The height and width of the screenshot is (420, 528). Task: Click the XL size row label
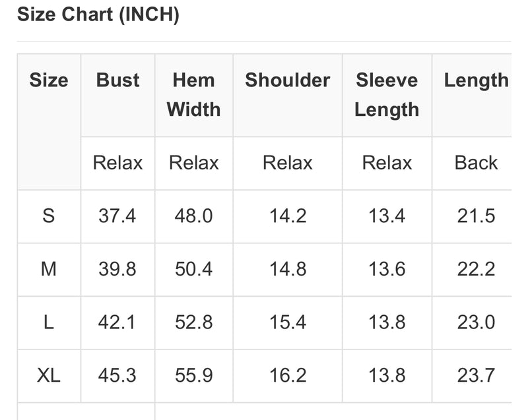48,375
